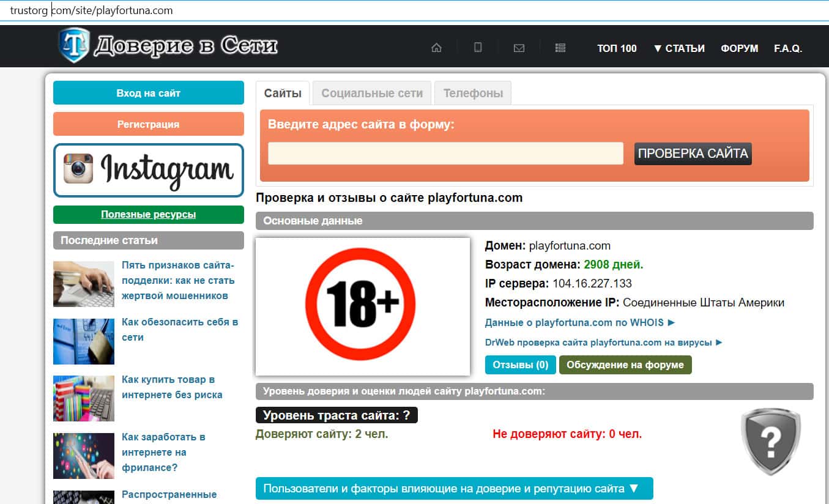Click the IP address 104.16.227.133
This screenshot has width=829, height=504.
pyautogui.click(x=592, y=284)
